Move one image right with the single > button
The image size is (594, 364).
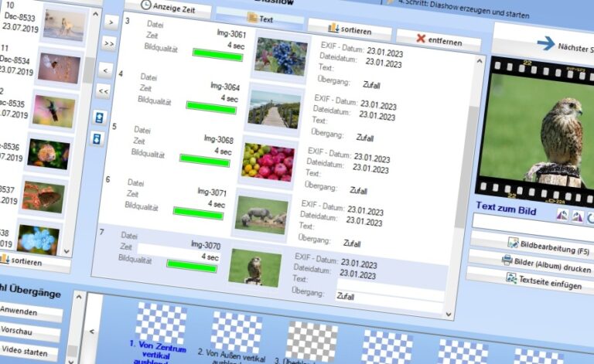point(111,22)
